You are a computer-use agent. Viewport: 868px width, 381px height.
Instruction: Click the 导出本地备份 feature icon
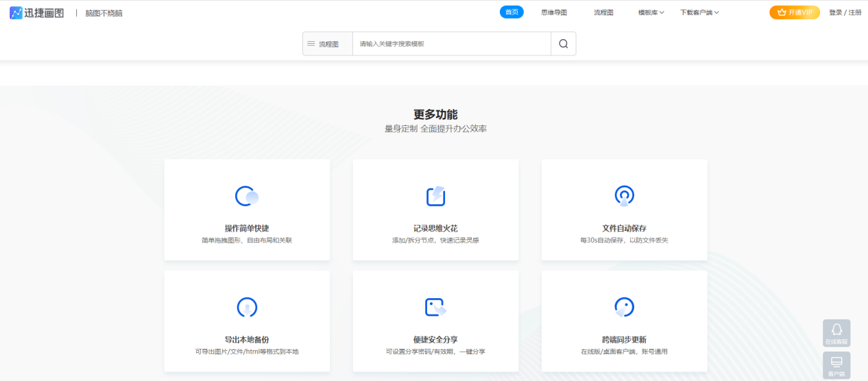point(247,307)
